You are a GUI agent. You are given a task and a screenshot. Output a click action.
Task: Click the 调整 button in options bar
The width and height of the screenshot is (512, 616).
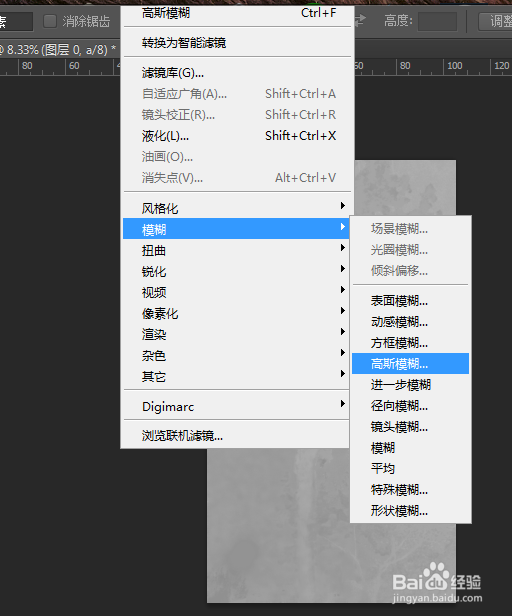pos(496,21)
